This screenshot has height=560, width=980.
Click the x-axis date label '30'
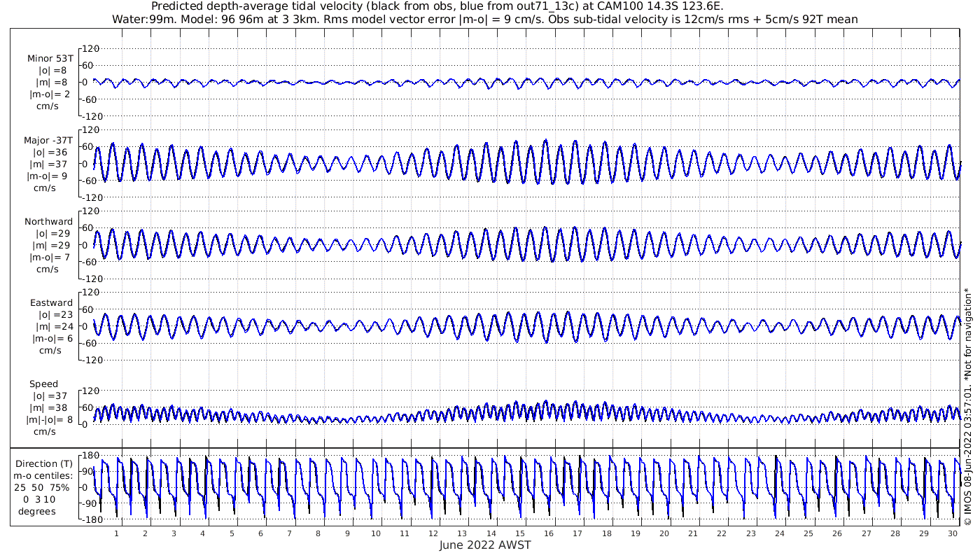pos(953,533)
